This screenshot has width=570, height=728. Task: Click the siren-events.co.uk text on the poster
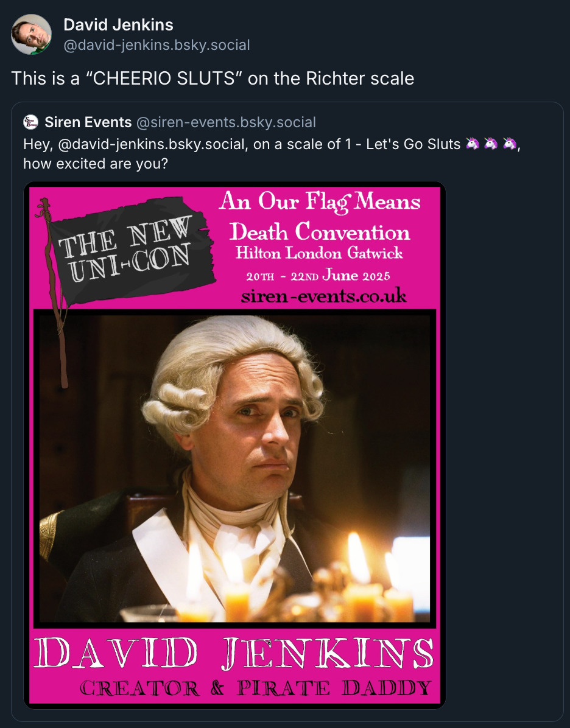tap(323, 296)
